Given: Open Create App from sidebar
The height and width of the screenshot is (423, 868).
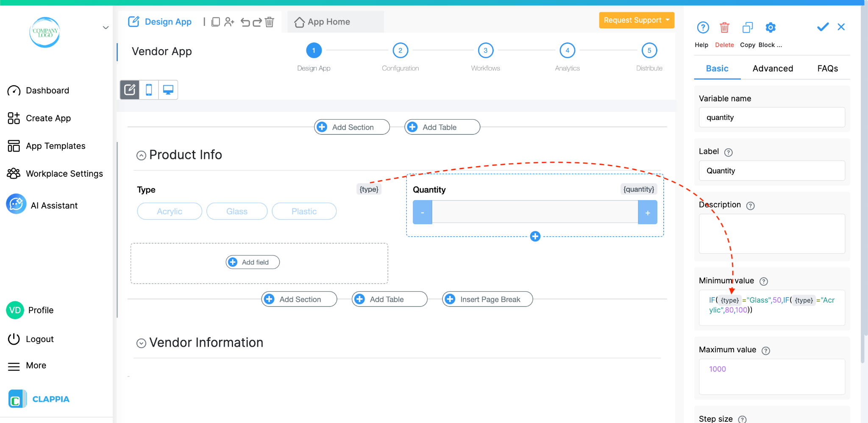Looking at the screenshot, I should pos(39,118).
